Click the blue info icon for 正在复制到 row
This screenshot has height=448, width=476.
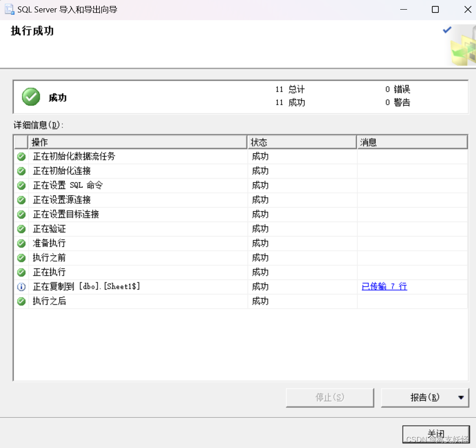21,287
